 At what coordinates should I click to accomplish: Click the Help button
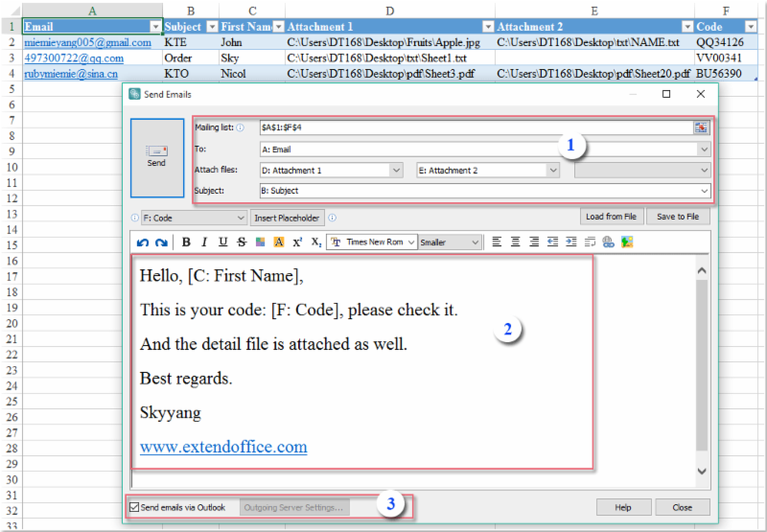coord(623,507)
